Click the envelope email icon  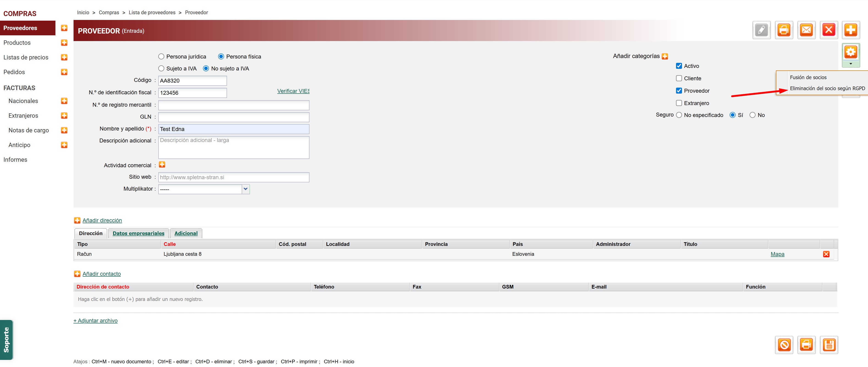(806, 30)
